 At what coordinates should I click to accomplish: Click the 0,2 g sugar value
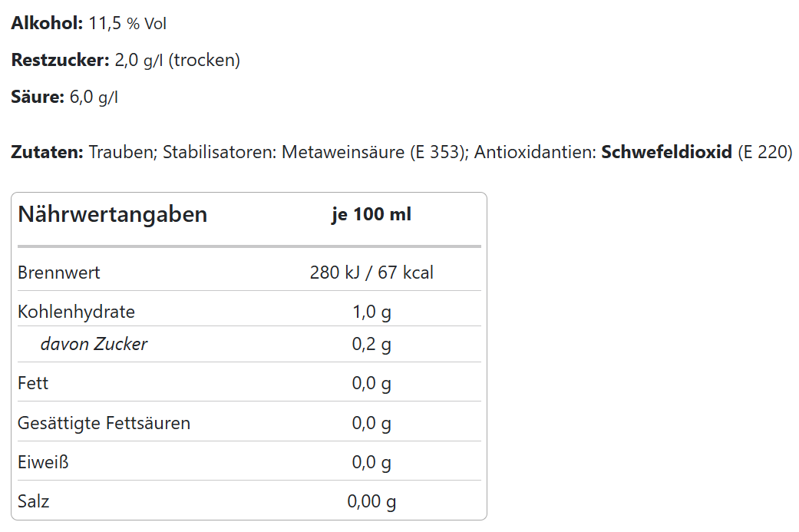371,344
